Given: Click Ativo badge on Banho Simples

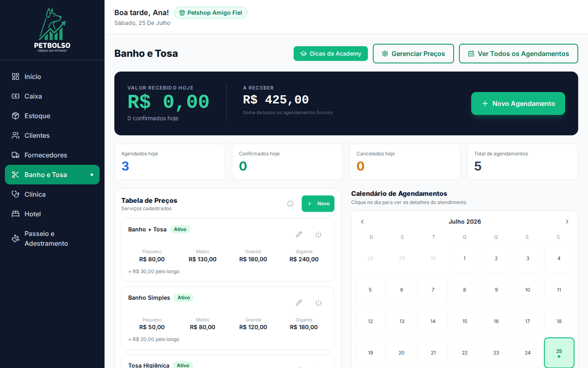Looking at the screenshot, I should tap(184, 298).
